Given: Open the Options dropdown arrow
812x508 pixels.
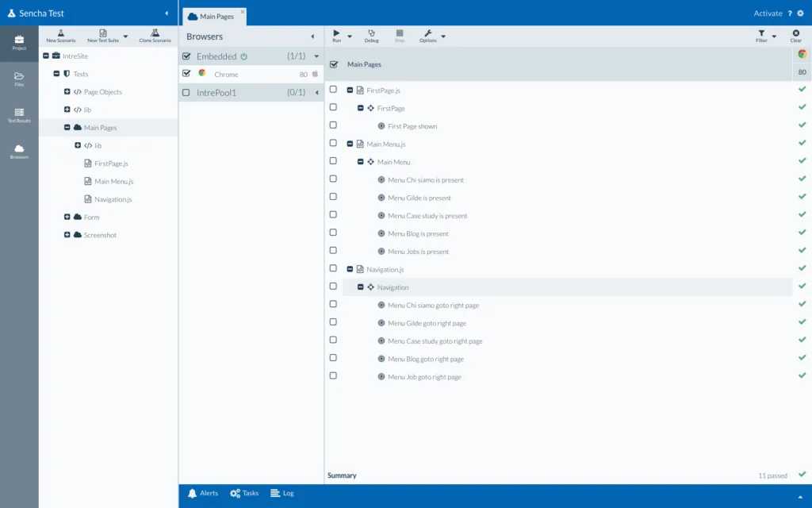Looking at the screenshot, I should 443,37.
